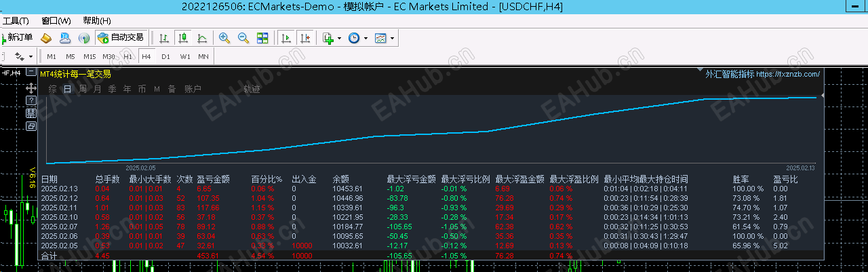The height and width of the screenshot is (272, 868).
Task: Select the H1 timeframe
Action: (x=128, y=56)
